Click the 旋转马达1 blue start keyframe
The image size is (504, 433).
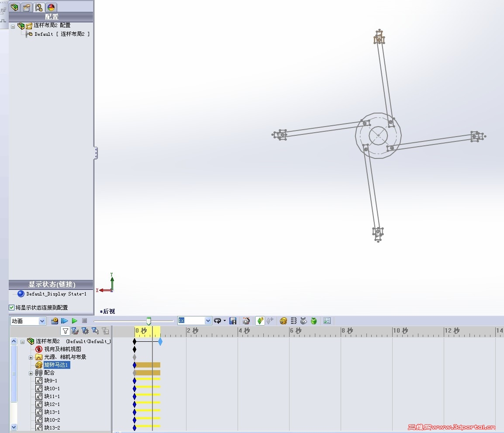135,365
